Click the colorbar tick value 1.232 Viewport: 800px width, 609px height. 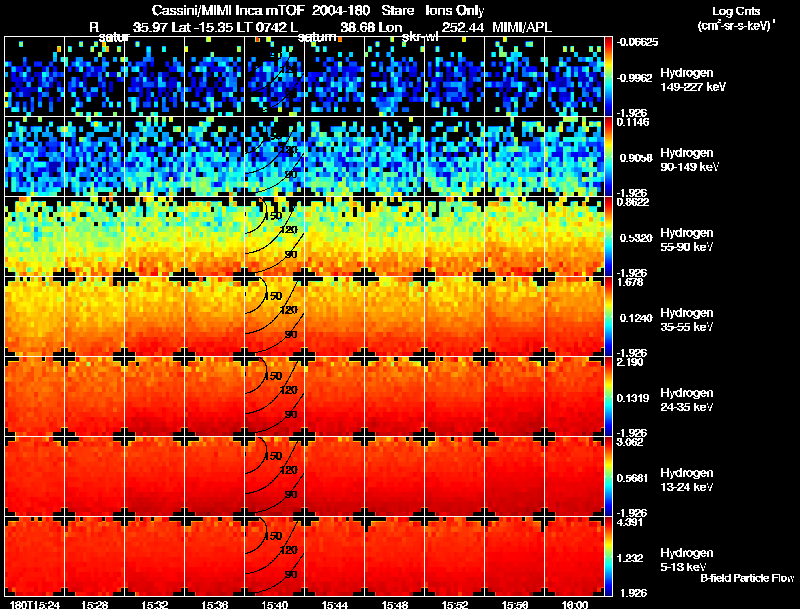pyautogui.click(x=630, y=559)
